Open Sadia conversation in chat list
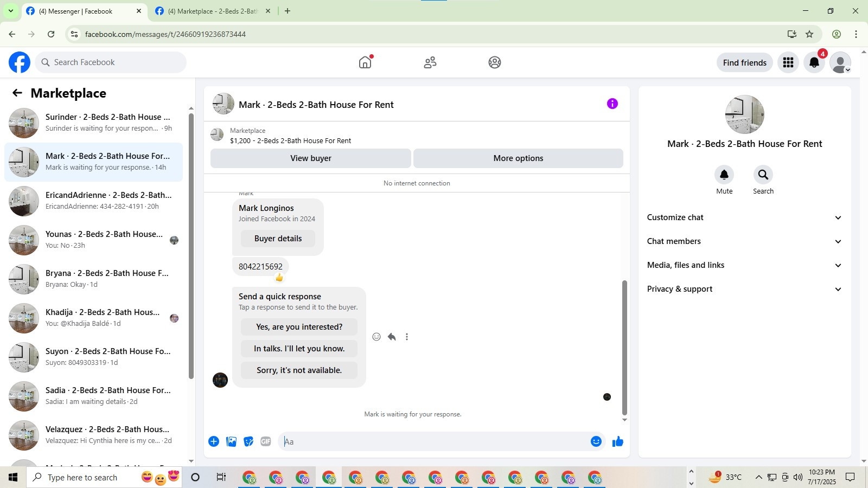Screen dimensions: 868x488 pos(93,396)
